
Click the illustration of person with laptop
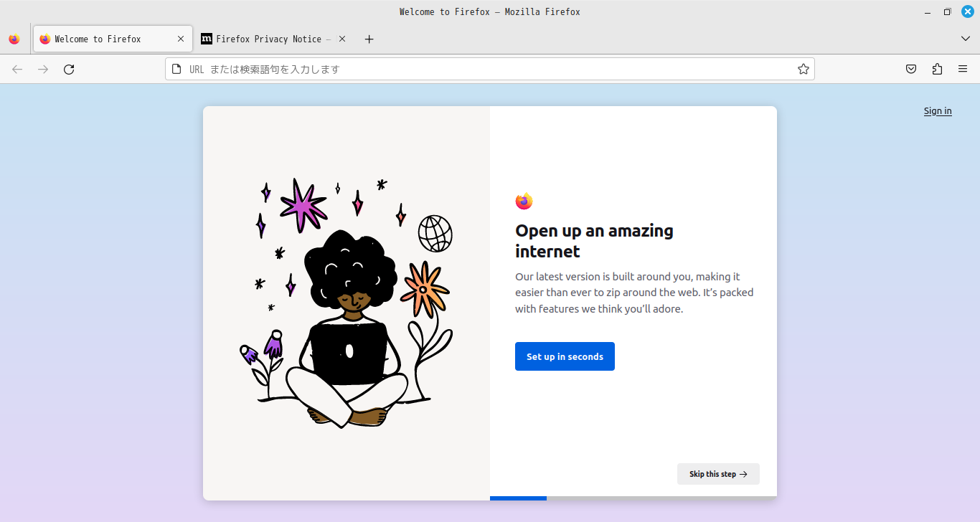coord(347,303)
